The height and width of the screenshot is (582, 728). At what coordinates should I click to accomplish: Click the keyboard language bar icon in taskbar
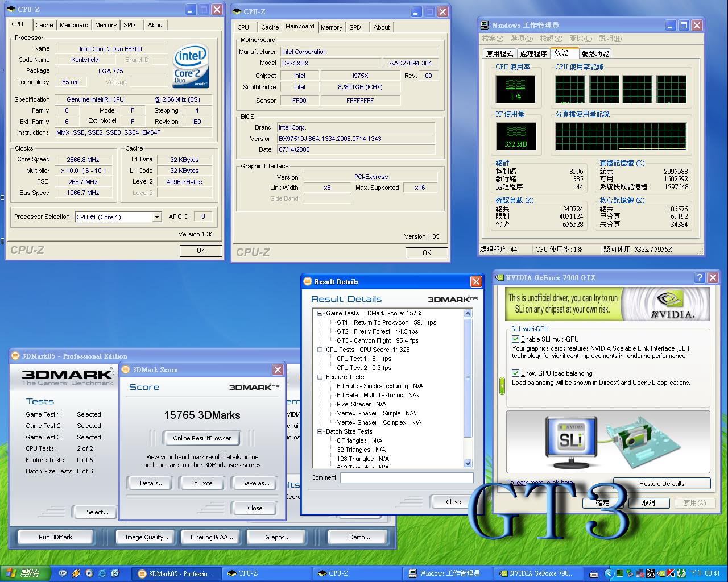click(x=594, y=574)
